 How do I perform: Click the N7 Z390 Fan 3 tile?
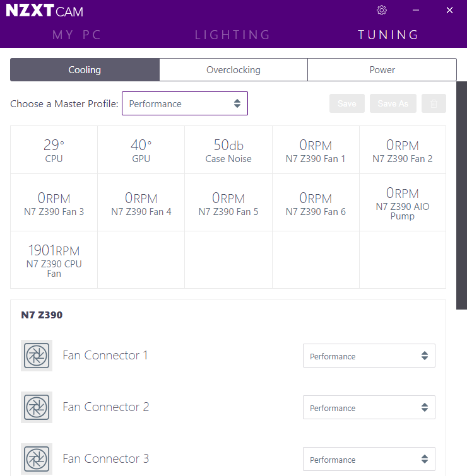(54, 202)
